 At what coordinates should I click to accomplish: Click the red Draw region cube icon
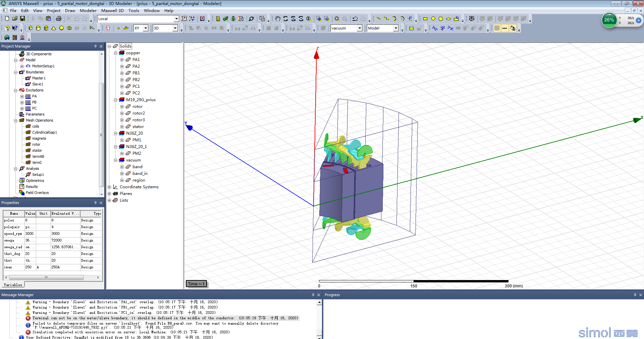point(108,28)
